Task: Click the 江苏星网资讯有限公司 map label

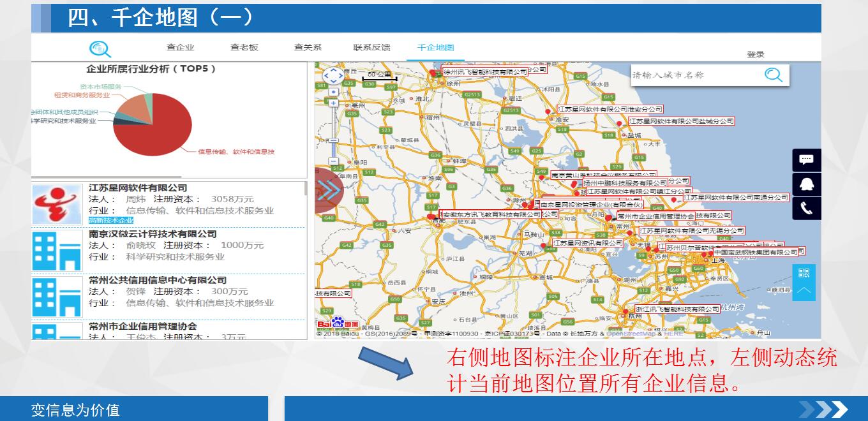Action: pyautogui.click(x=588, y=243)
